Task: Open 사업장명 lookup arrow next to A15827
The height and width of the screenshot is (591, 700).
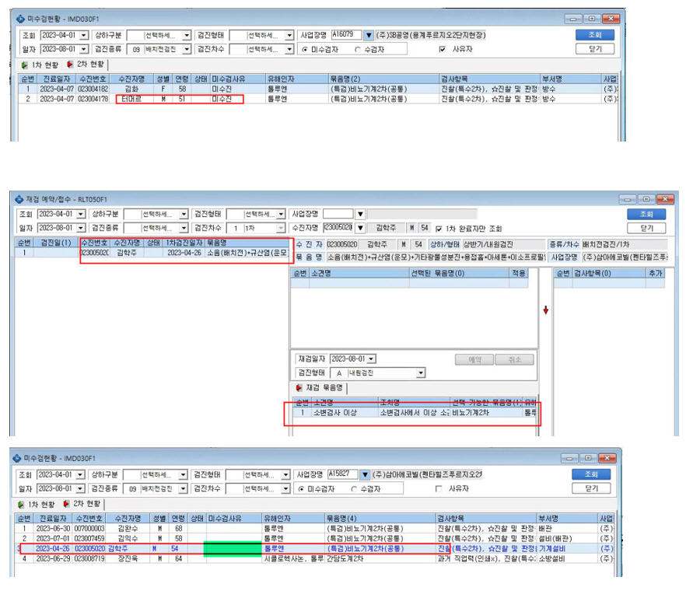Action: pyautogui.click(x=366, y=474)
